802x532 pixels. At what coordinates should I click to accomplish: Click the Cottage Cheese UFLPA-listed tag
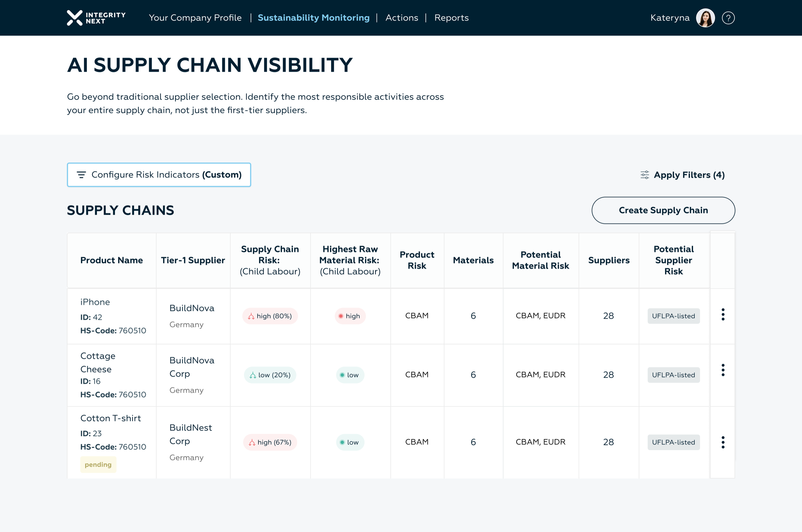point(673,375)
